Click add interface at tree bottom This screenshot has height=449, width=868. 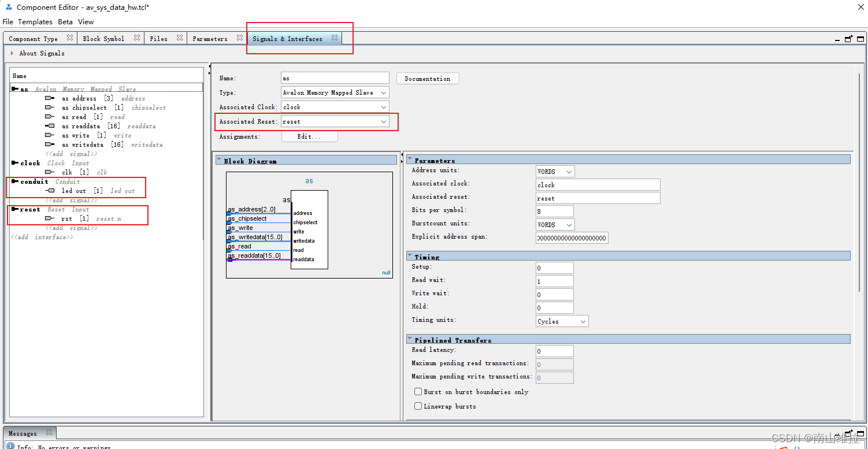(x=42, y=237)
